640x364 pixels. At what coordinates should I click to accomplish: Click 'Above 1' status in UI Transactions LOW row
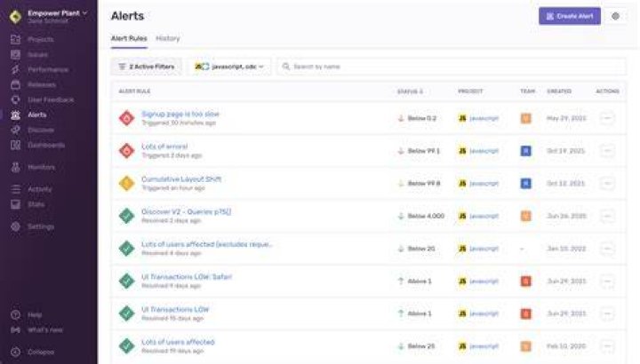click(x=420, y=314)
